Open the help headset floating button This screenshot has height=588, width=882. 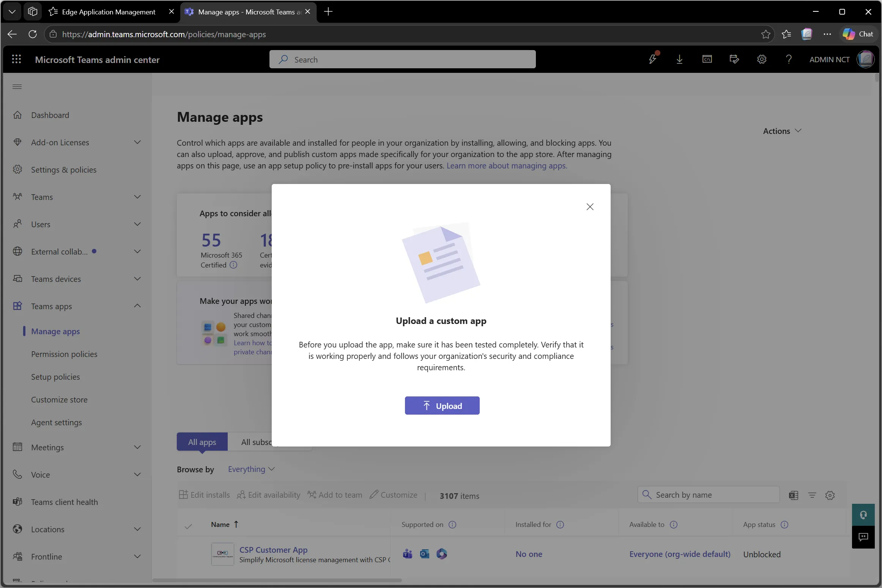(863, 515)
